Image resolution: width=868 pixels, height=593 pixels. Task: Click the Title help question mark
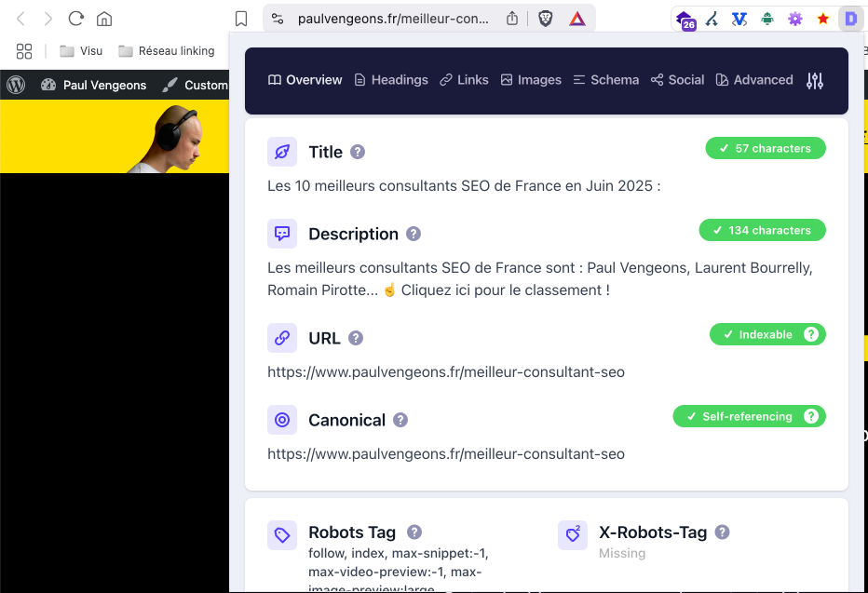tap(358, 152)
